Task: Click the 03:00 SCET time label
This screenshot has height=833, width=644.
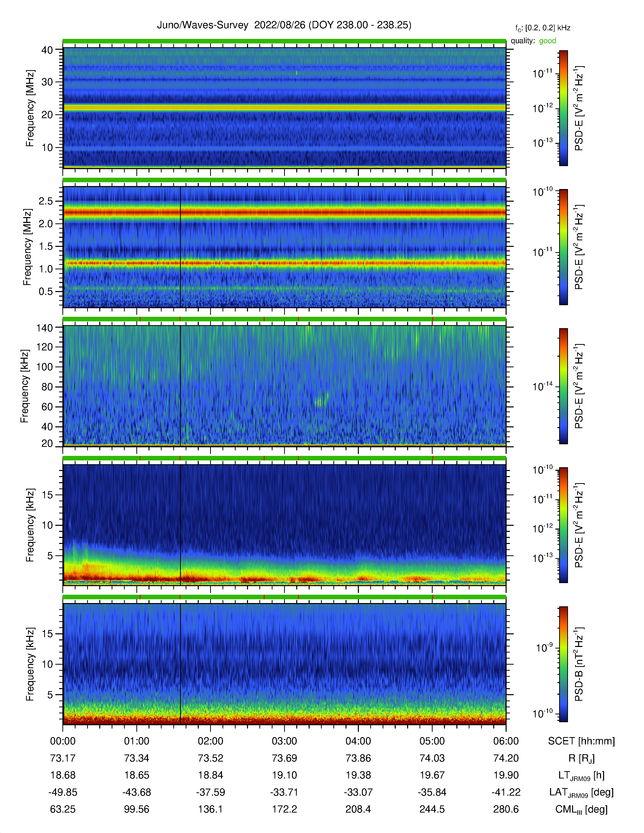Action: (284, 741)
